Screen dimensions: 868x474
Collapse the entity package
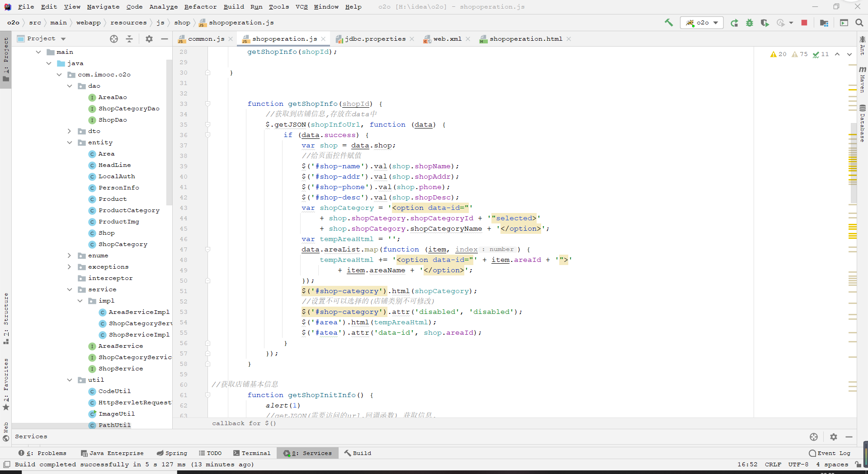point(70,142)
